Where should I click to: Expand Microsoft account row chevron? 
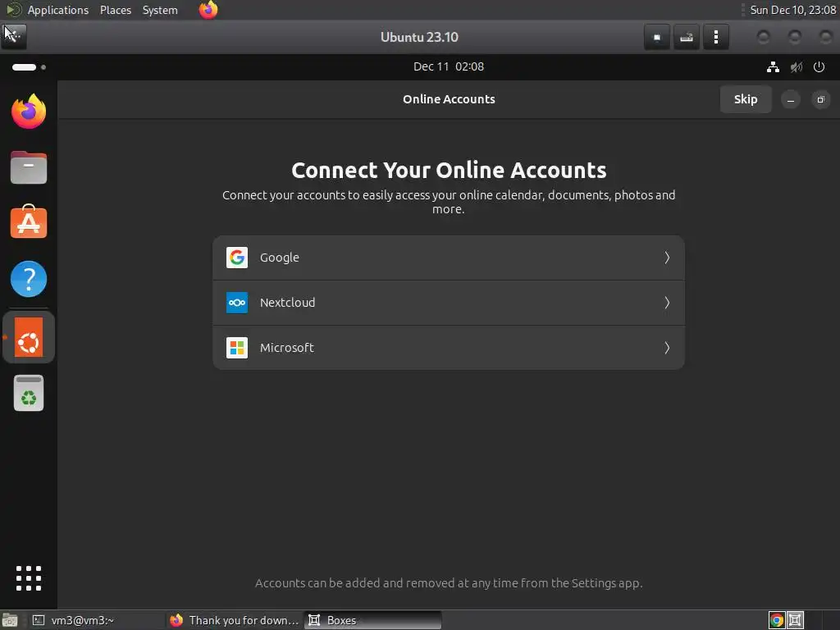tap(667, 348)
